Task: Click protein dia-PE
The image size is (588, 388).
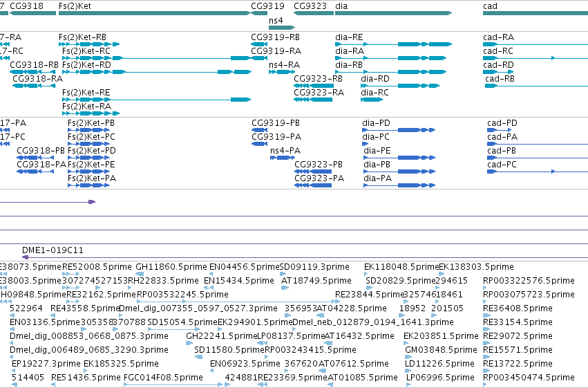Action: coord(399,158)
